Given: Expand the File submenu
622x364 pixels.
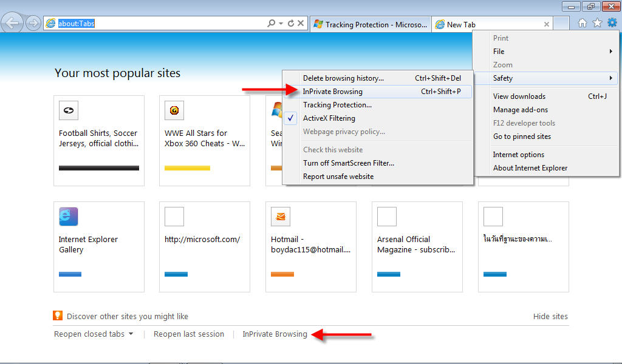Looking at the screenshot, I should click(546, 52).
